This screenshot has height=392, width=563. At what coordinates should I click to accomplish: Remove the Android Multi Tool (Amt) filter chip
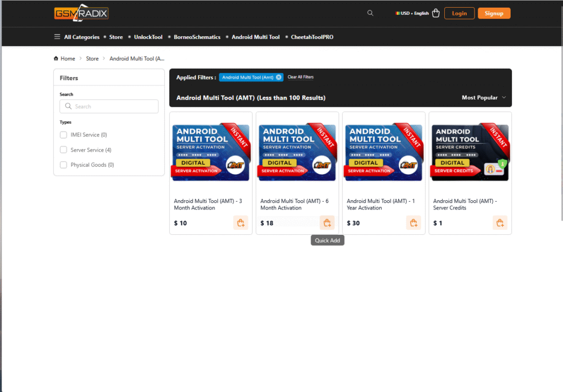click(279, 78)
